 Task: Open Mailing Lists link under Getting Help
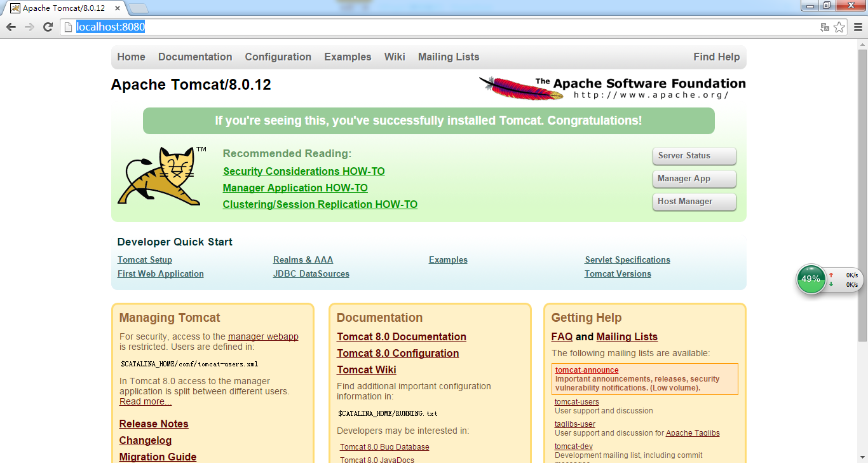(627, 336)
